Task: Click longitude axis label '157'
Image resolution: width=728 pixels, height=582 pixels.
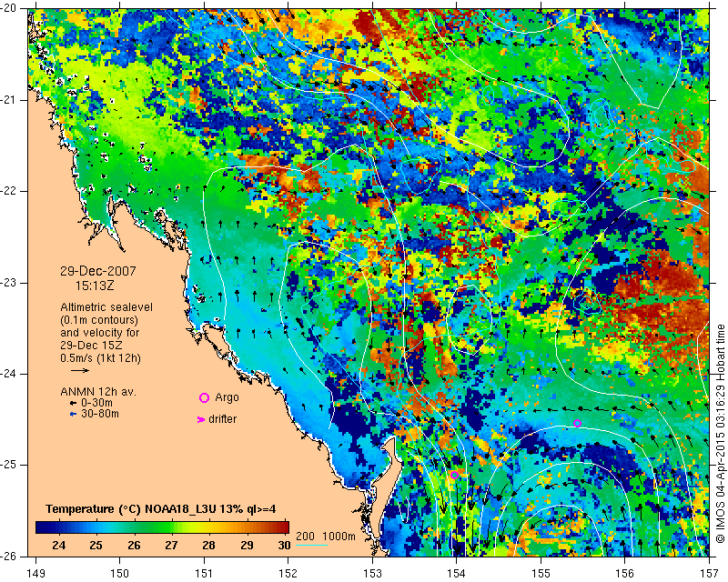Action: pos(710,574)
